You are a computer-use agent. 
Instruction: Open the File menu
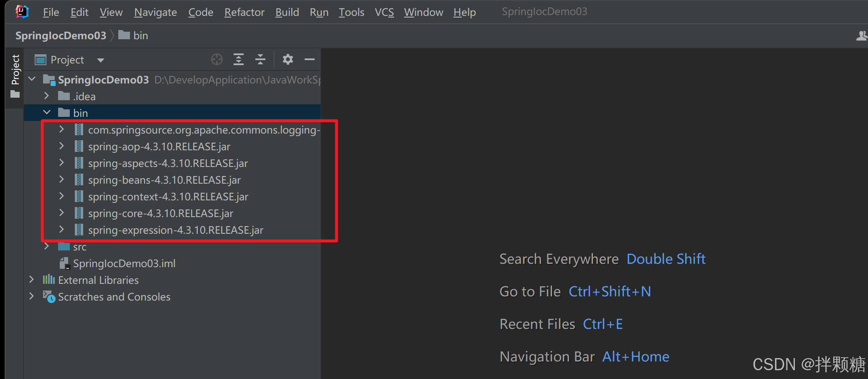[51, 12]
